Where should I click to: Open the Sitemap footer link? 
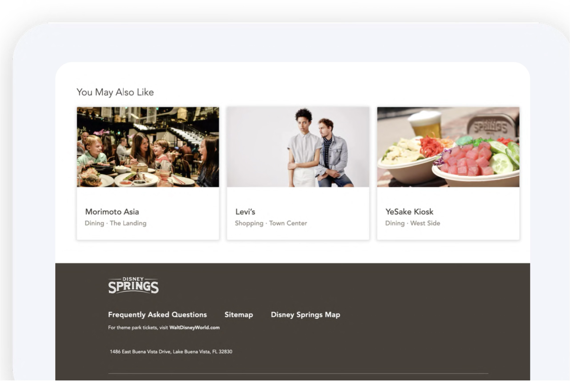pyautogui.click(x=239, y=315)
